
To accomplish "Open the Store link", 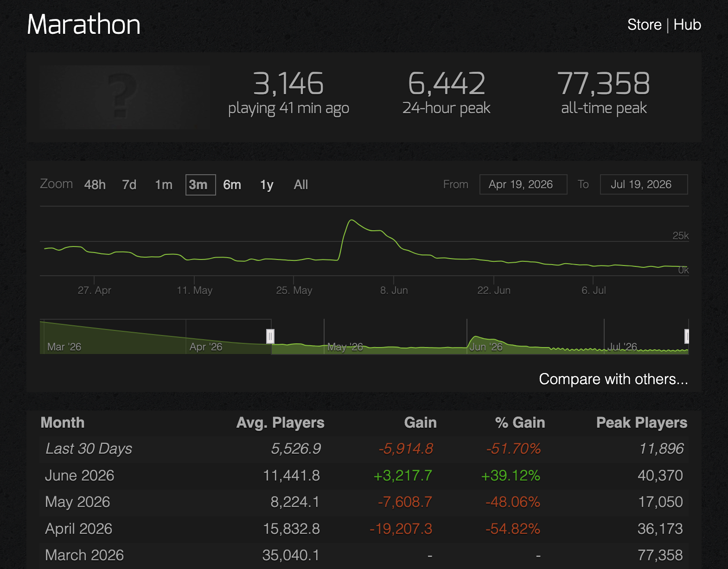I will (644, 25).
